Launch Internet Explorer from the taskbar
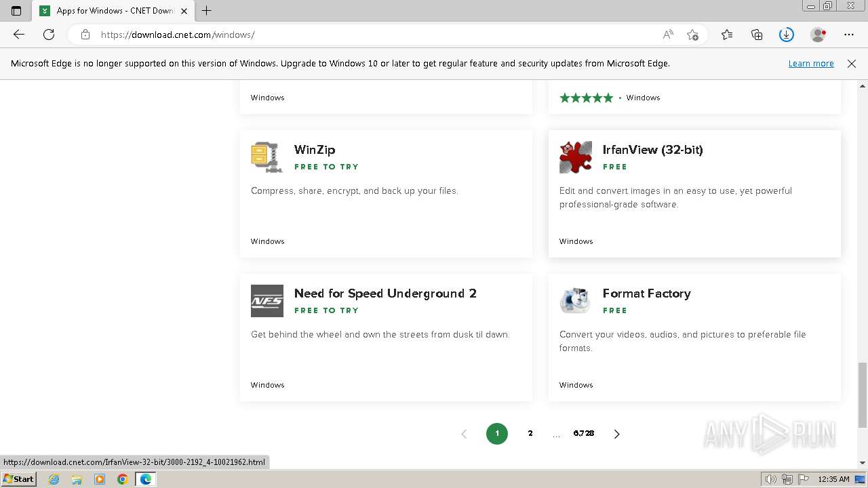This screenshot has height=488, width=868. point(54,479)
